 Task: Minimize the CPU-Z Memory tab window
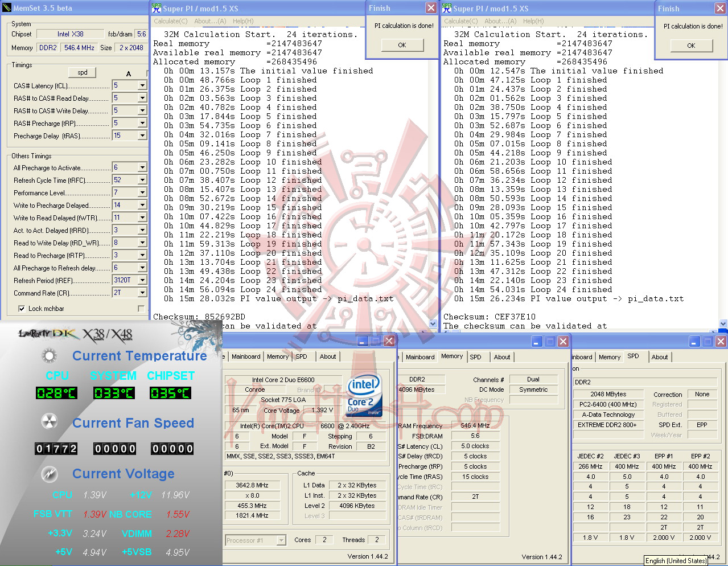click(x=537, y=341)
